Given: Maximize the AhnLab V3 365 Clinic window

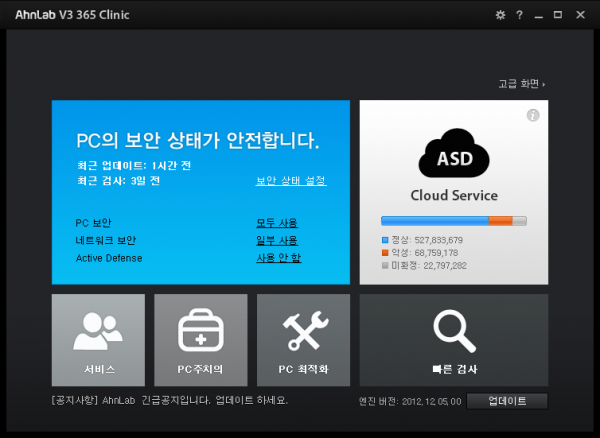Looking at the screenshot, I should 558,15.
